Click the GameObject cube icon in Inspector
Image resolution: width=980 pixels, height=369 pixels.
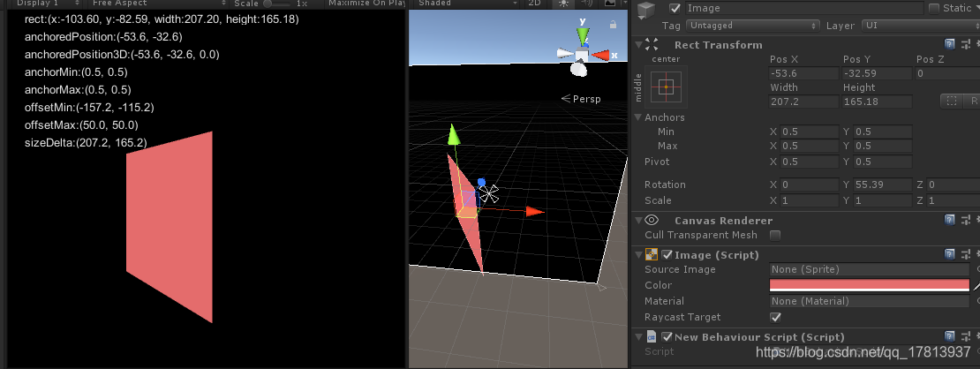(x=646, y=11)
